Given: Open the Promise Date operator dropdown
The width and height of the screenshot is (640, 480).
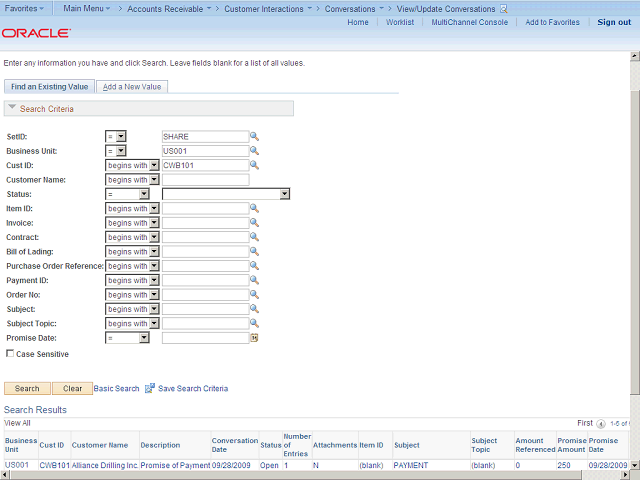Looking at the screenshot, I should (x=127, y=338).
